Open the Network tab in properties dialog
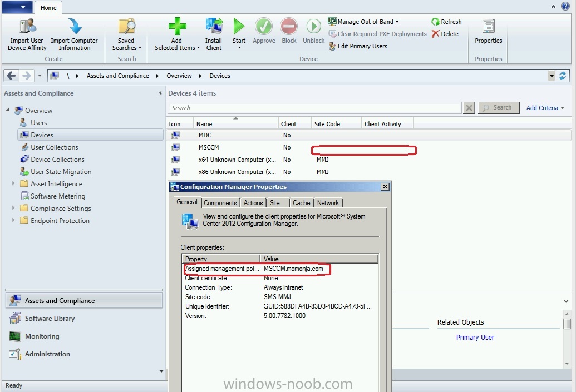576x392 pixels. (328, 203)
